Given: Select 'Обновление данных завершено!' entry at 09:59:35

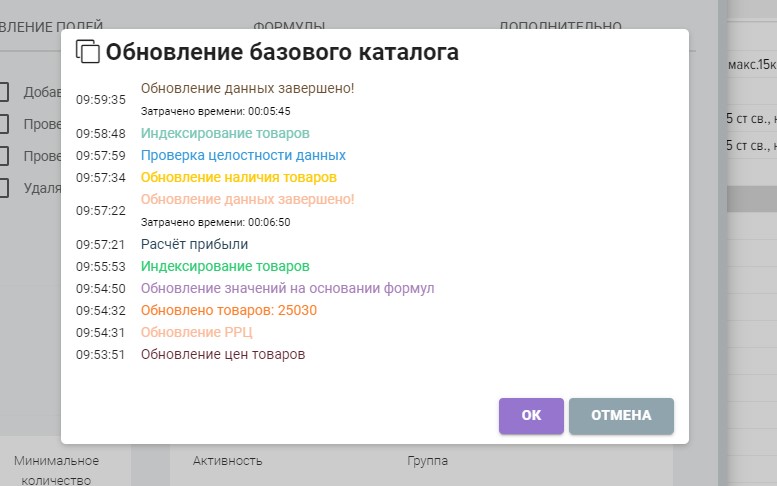Looking at the screenshot, I should pos(247,89).
